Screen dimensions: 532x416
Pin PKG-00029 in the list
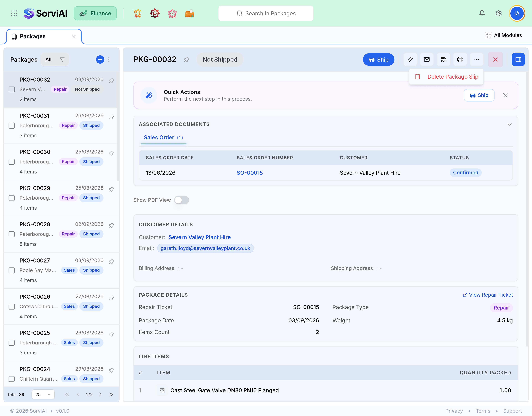coord(111,189)
